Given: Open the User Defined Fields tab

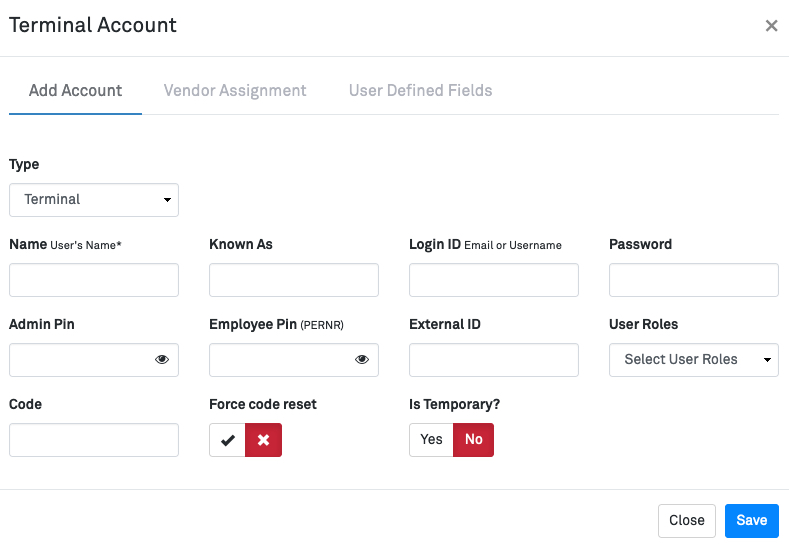Looking at the screenshot, I should (420, 91).
